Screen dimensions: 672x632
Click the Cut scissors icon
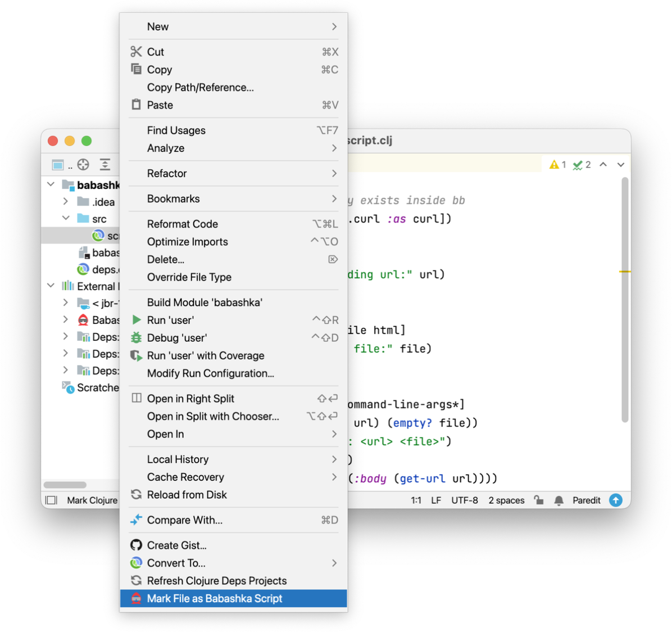tap(136, 52)
